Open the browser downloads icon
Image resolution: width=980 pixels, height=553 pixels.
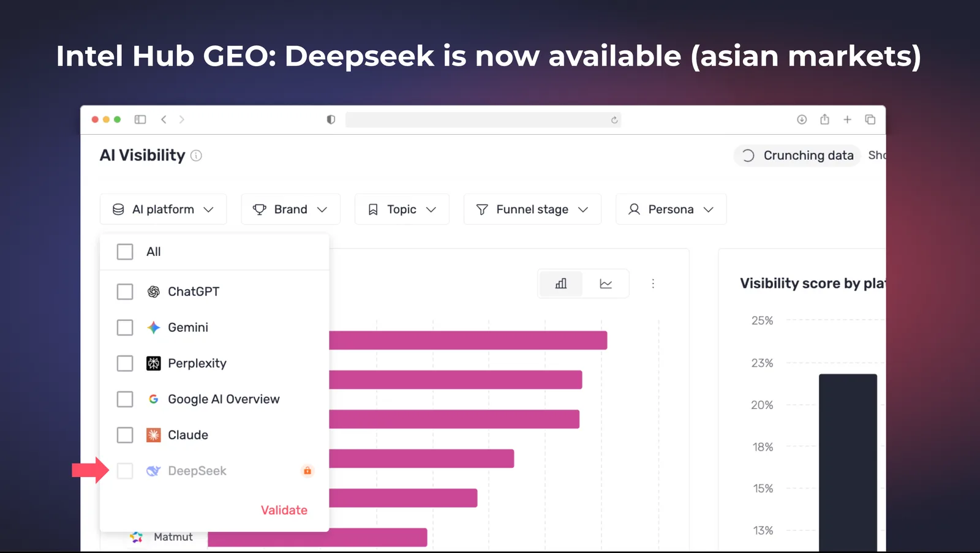tap(802, 119)
